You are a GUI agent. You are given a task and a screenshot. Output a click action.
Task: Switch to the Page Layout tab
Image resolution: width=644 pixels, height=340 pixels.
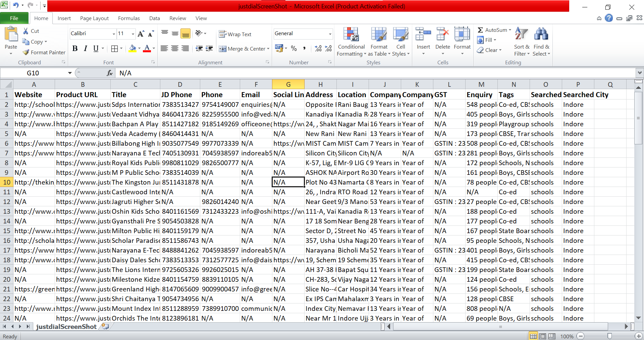[x=94, y=18]
